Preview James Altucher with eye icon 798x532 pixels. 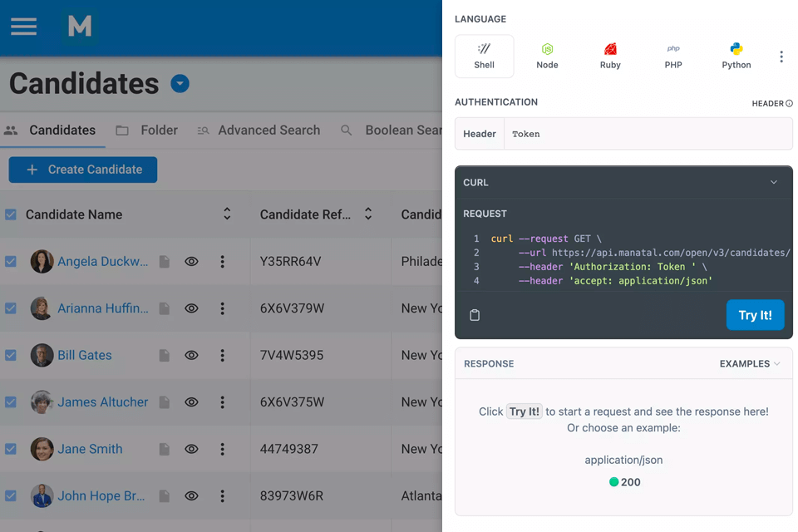191,401
